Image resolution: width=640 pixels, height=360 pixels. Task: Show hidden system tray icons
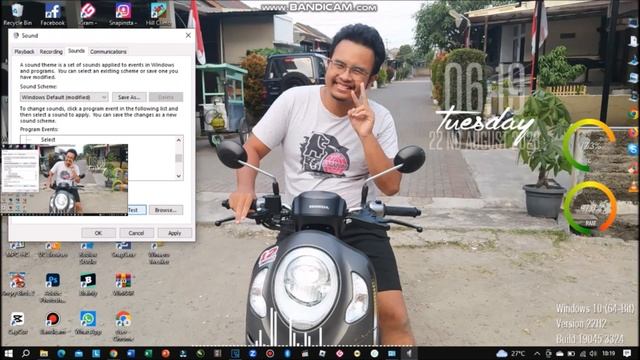[537, 353]
